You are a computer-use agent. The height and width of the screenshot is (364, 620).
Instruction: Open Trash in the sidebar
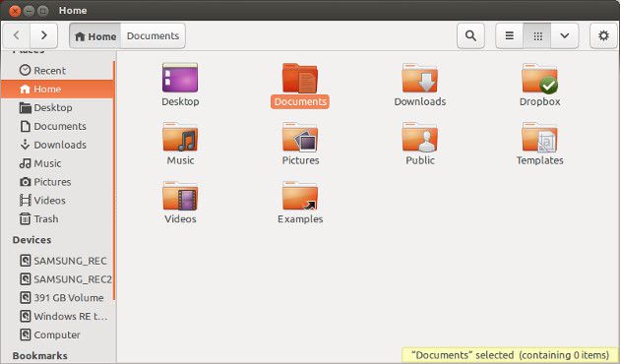coord(57,219)
